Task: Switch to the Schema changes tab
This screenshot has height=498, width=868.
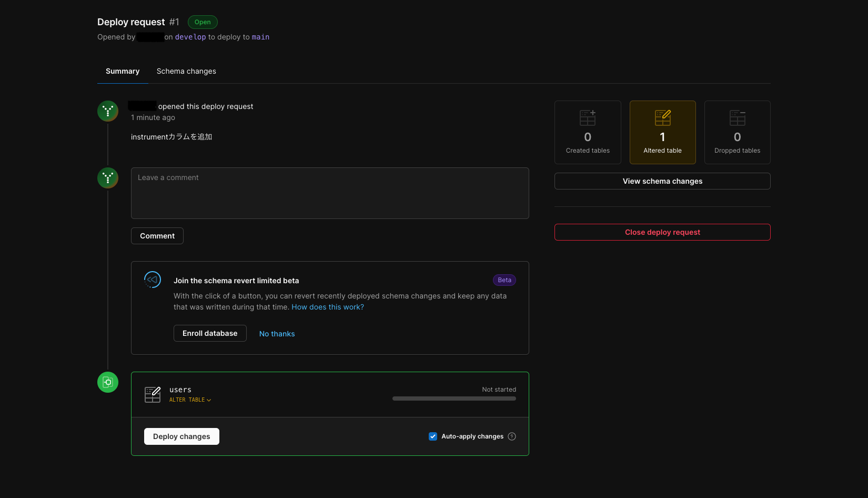Action: coord(186,71)
